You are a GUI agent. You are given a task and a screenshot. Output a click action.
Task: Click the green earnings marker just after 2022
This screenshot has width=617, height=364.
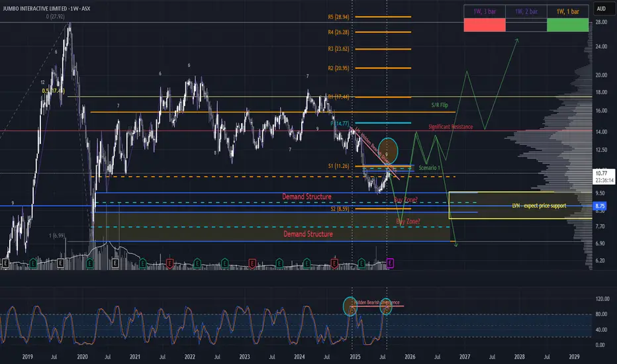point(197,263)
